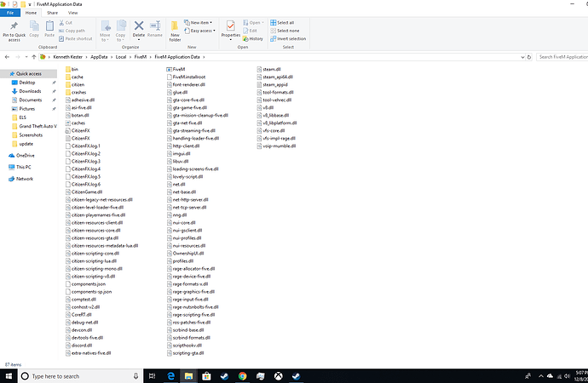588x383 pixels.
Task: Select the cache folder
Action: [x=74, y=77]
